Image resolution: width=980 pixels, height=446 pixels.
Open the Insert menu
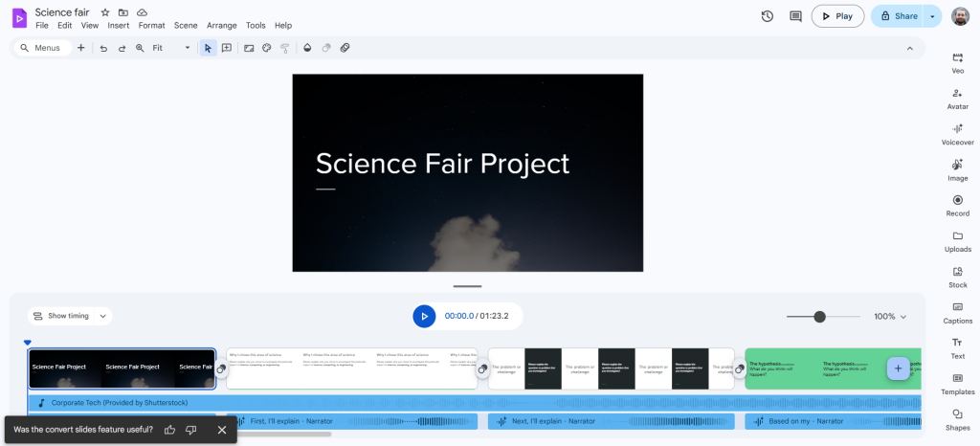click(x=118, y=26)
